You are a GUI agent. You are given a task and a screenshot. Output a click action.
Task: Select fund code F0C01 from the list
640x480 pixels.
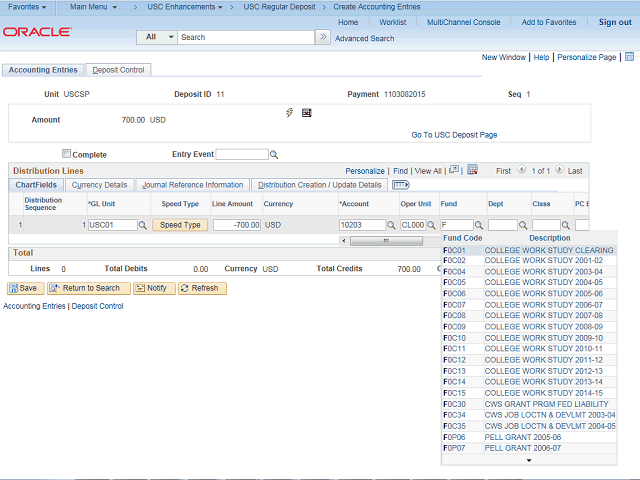coord(455,250)
